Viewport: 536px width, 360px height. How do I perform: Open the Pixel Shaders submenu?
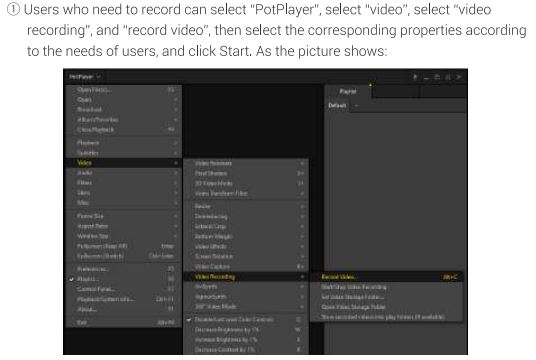[246, 173]
